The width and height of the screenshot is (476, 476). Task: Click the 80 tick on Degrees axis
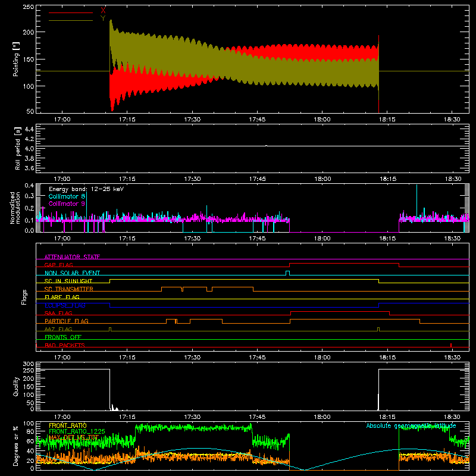[30, 431]
